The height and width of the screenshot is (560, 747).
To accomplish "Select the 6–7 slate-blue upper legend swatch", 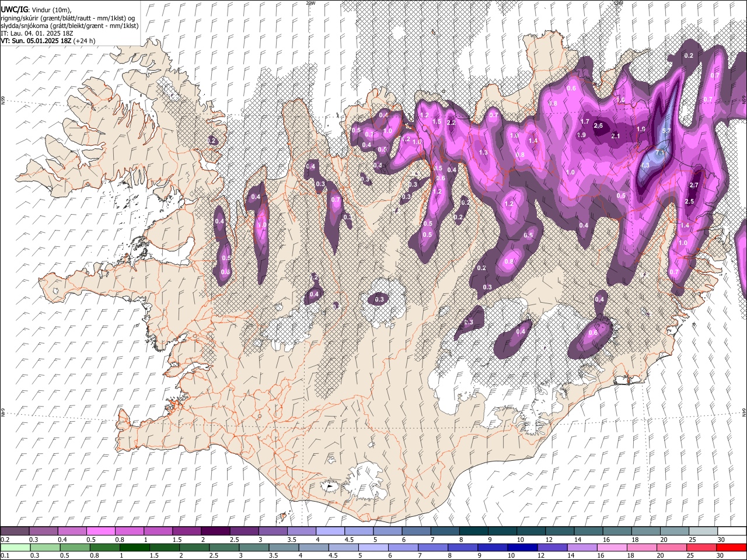I will pyautogui.click(x=416, y=531).
